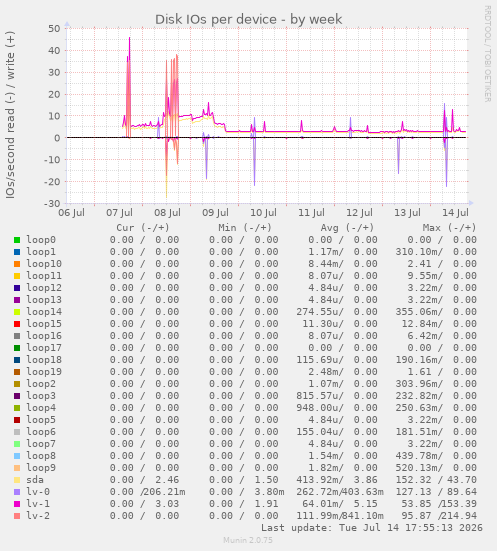Viewport: 497px width, 551px height.
Task: Click the 'loop9' legend label
Action: [41, 467]
